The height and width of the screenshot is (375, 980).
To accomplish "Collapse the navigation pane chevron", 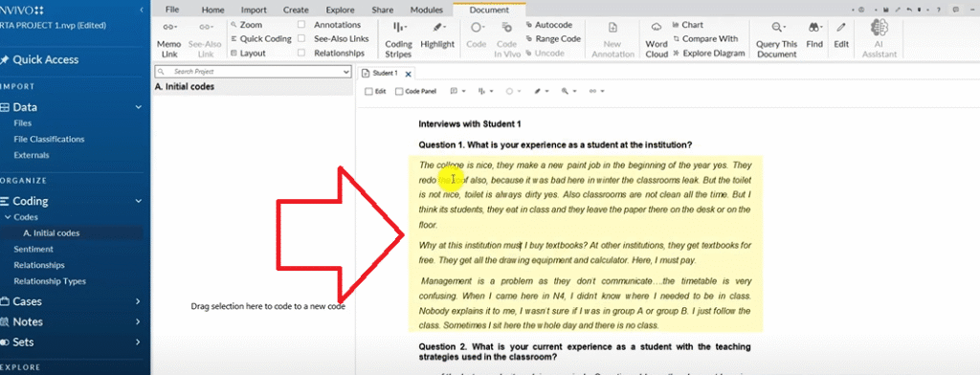I will 142,10.
